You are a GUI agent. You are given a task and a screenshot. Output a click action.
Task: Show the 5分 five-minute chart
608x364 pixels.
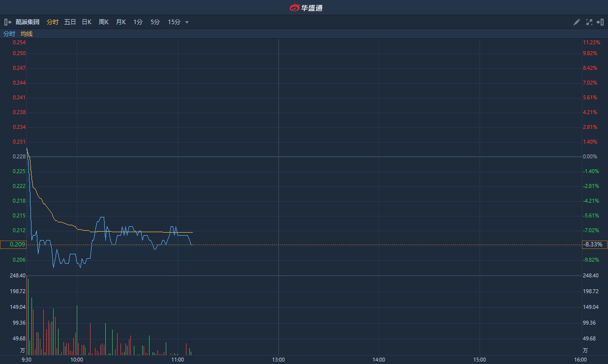[155, 22]
